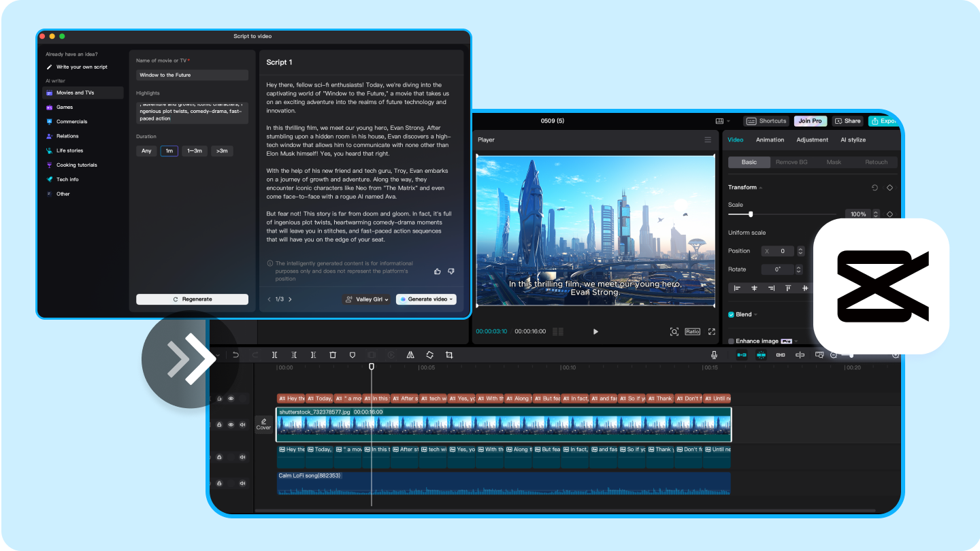Apply left alignment in the Transform panel
The width and height of the screenshot is (980, 551).
click(x=738, y=288)
